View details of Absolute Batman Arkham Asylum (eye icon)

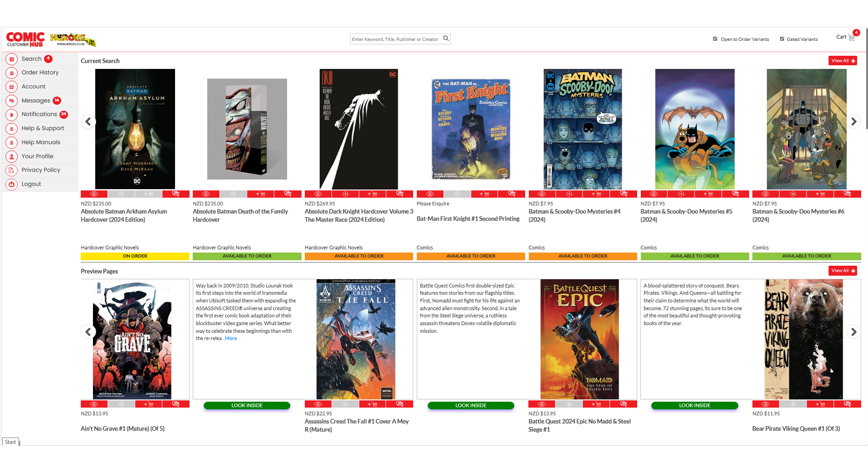(x=94, y=194)
